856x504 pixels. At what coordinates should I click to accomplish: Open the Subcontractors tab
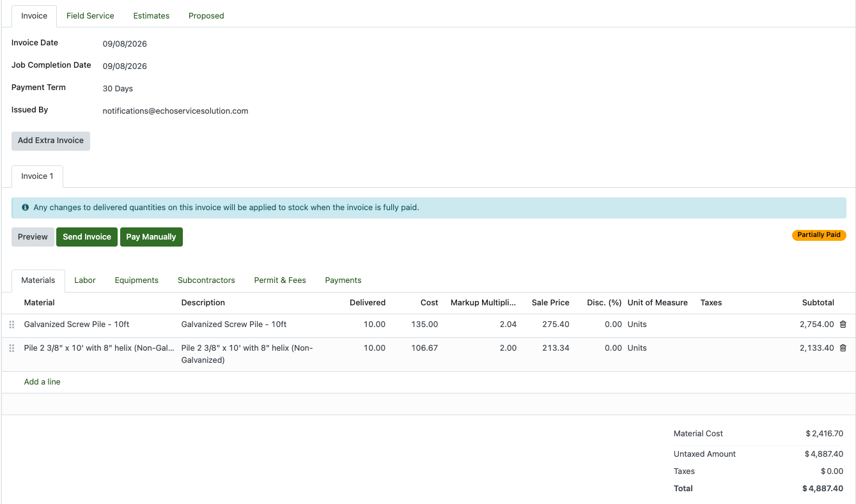[x=206, y=280]
